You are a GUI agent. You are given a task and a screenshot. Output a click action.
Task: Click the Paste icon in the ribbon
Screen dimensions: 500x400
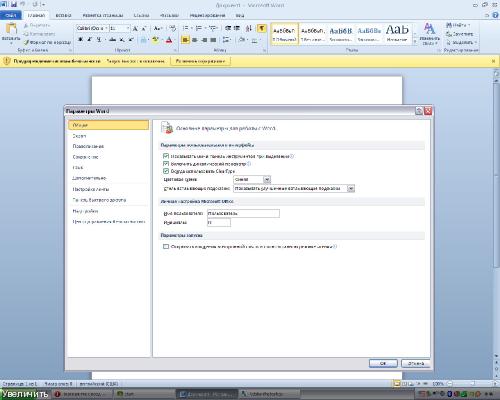11,29
